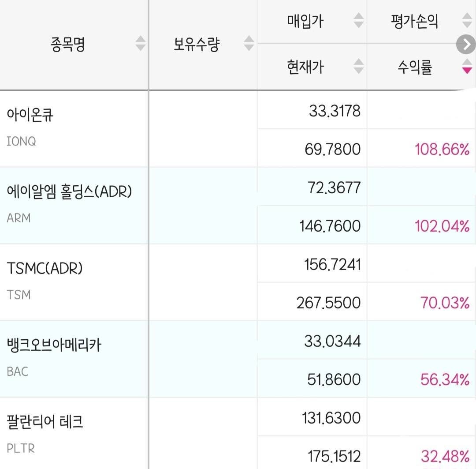Click the 매입가 sort arrows
Screen dimensions: 476x469
(359, 19)
